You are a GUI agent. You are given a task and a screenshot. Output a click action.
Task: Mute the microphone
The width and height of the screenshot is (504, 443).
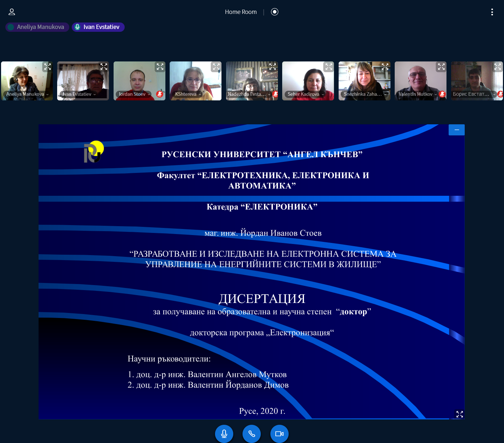pyautogui.click(x=224, y=434)
